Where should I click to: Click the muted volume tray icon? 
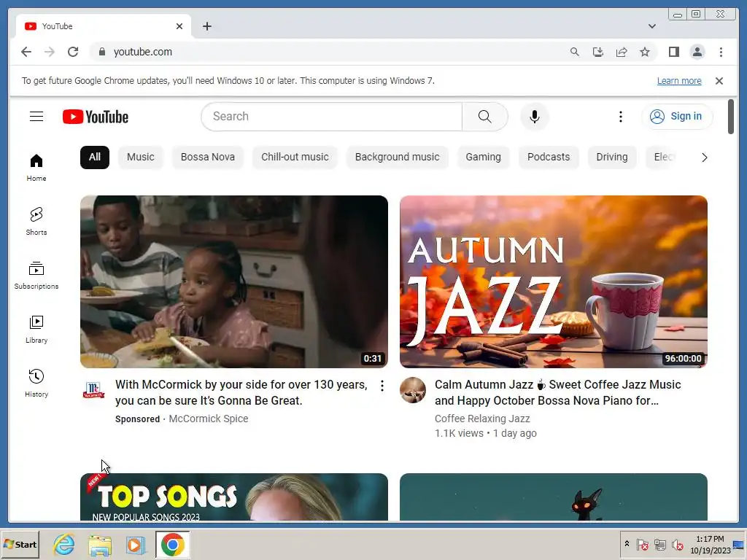pyautogui.click(x=677, y=544)
